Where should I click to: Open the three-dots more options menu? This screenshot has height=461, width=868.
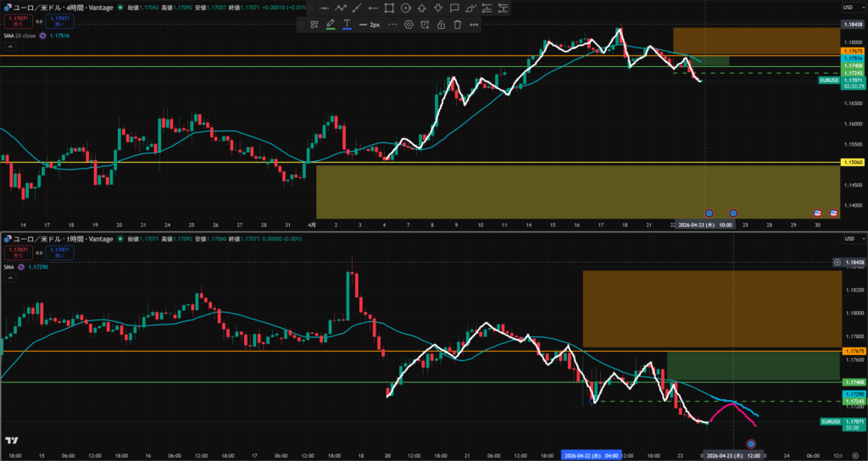[x=473, y=25]
